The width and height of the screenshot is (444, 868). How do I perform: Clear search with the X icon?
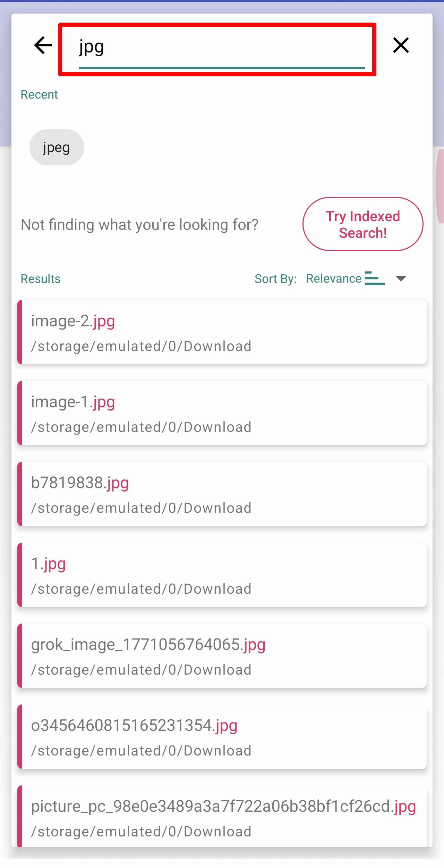click(x=401, y=45)
